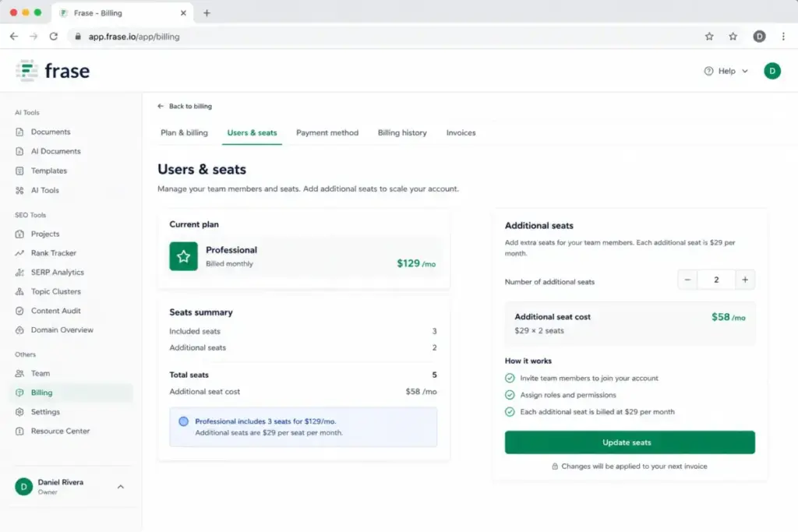Image resolution: width=798 pixels, height=532 pixels.
Task: Expand the Help dropdown chevron
Action: (x=745, y=71)
